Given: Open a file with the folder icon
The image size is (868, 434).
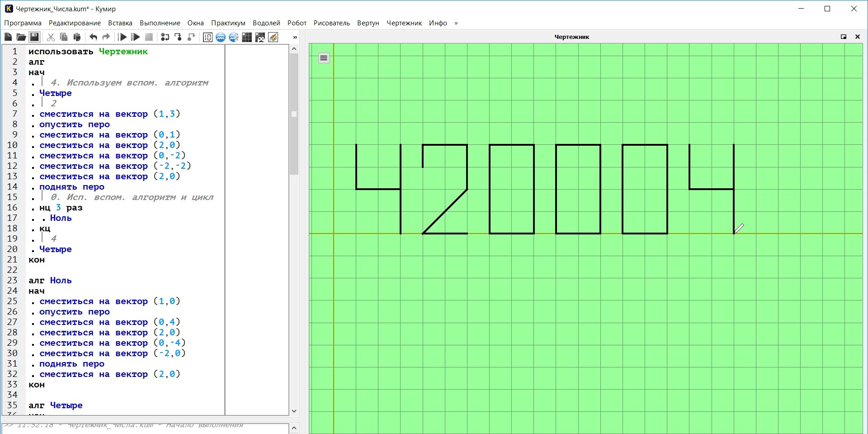Looking at the screenshot, I should pyautogui.click(x=21, y=37).
